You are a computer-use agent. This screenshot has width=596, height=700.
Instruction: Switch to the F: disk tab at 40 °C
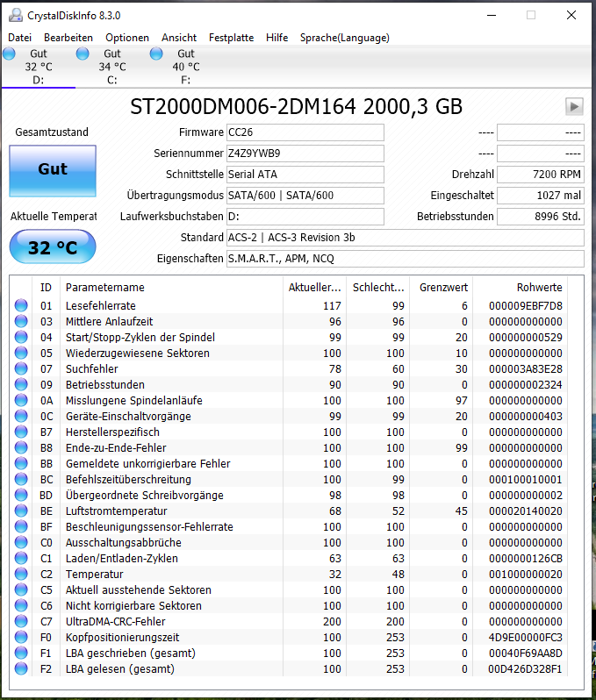pyautogui.click(x=186, y=67)
